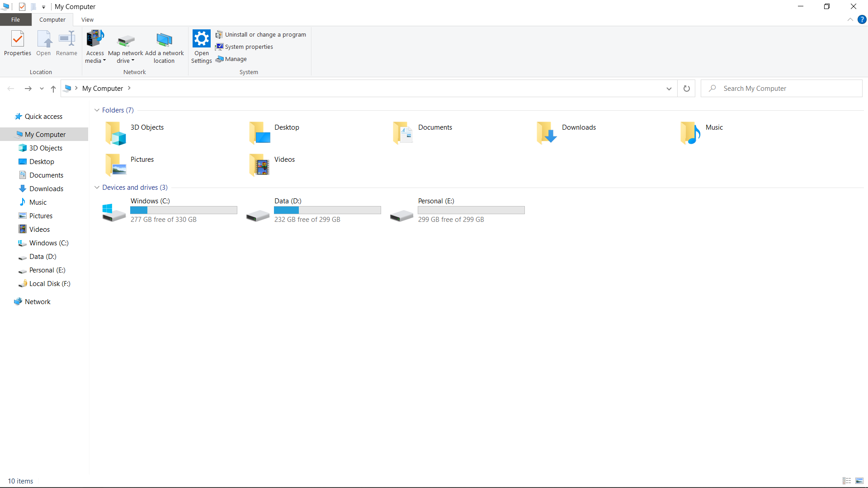Viewport: 868px width, 488px height.
Task: Click the Back navigation arrow
Action: (x=11, y=89)
